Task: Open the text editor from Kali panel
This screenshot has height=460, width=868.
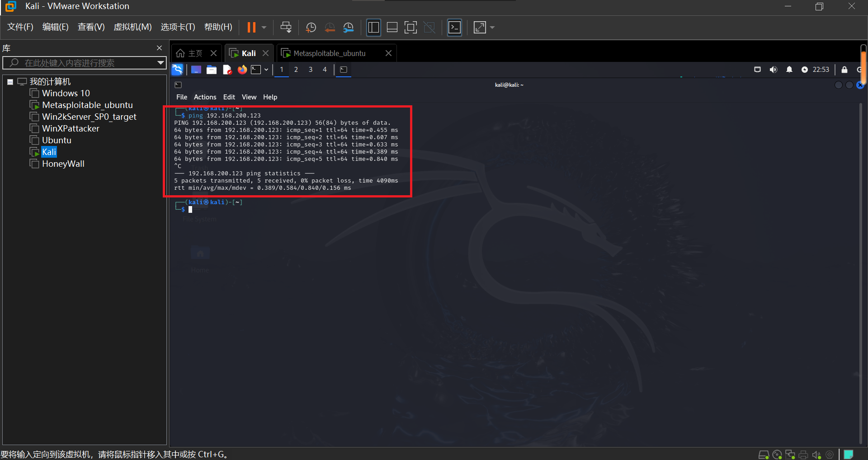Action: coord(227,70)
